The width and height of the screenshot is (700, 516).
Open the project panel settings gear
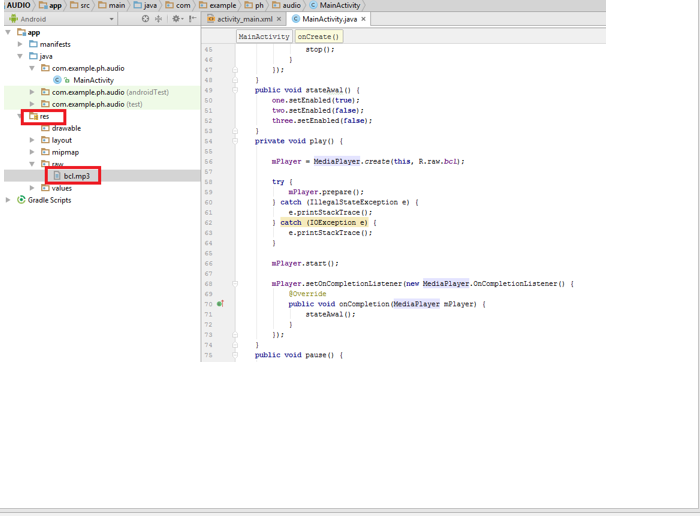click(176, 19)
